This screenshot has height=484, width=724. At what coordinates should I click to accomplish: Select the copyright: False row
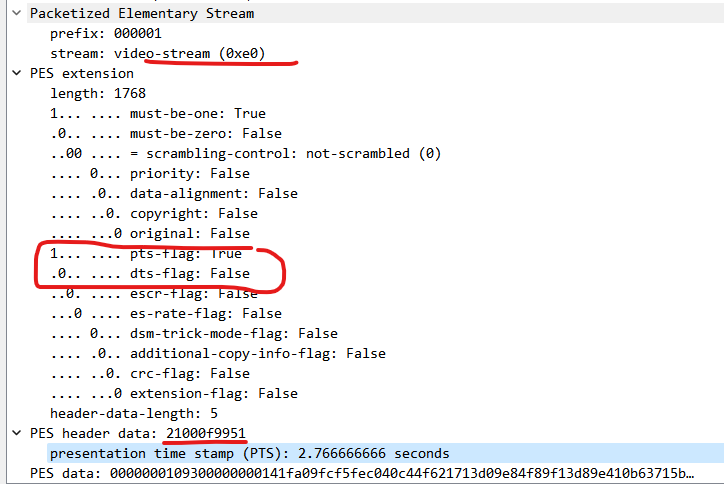(x=154, y=213)
